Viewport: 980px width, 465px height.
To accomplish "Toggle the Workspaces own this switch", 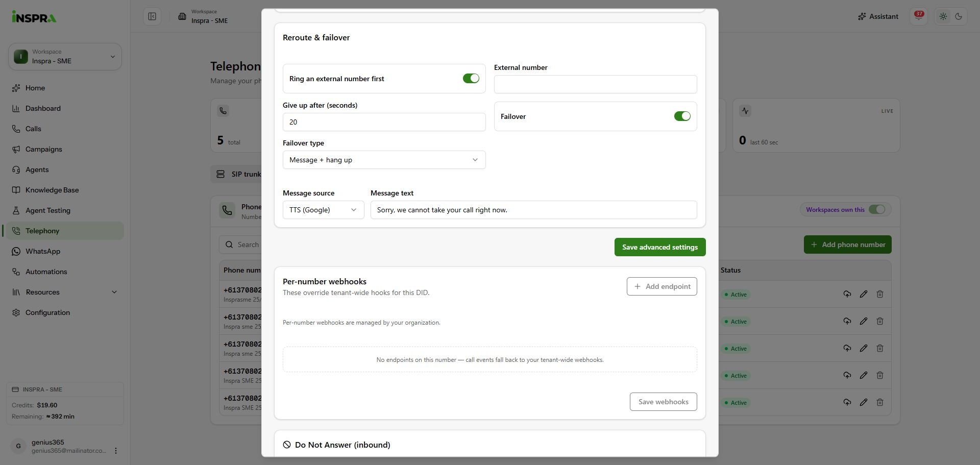I will (x=876, y=209).
